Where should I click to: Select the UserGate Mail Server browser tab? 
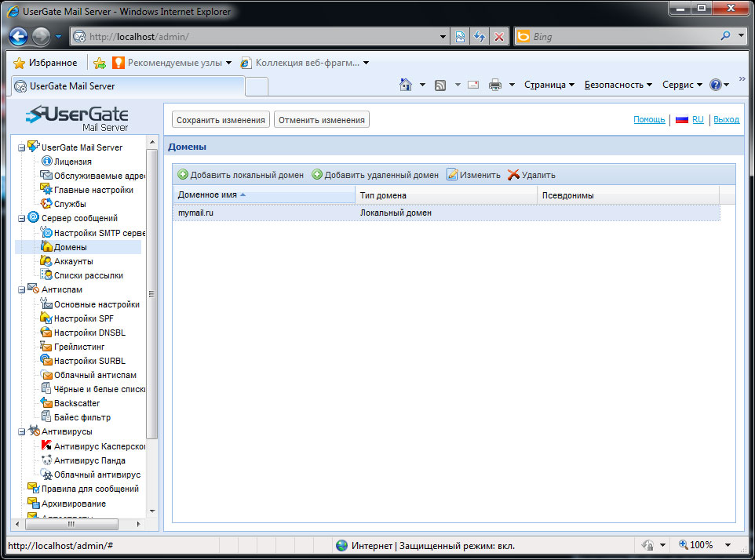[x=128, y=86]
